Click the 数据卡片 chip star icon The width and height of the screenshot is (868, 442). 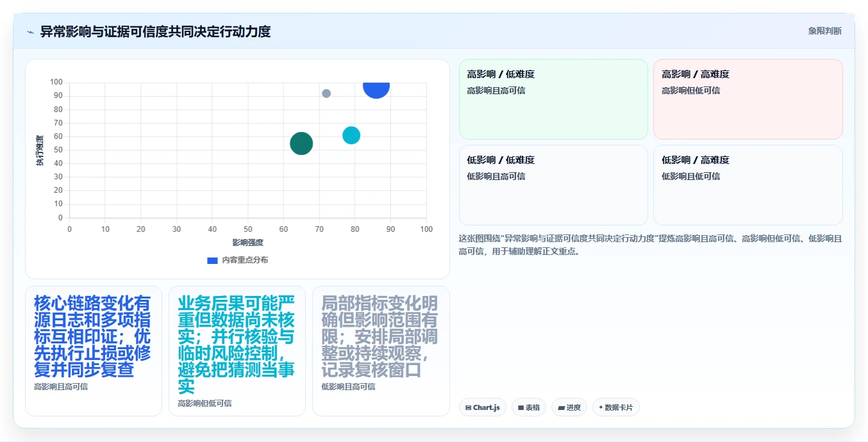601,407
